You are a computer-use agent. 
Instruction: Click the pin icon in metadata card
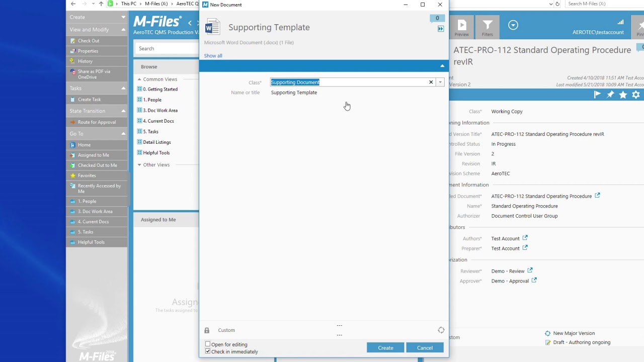click(x=610, y=95)
